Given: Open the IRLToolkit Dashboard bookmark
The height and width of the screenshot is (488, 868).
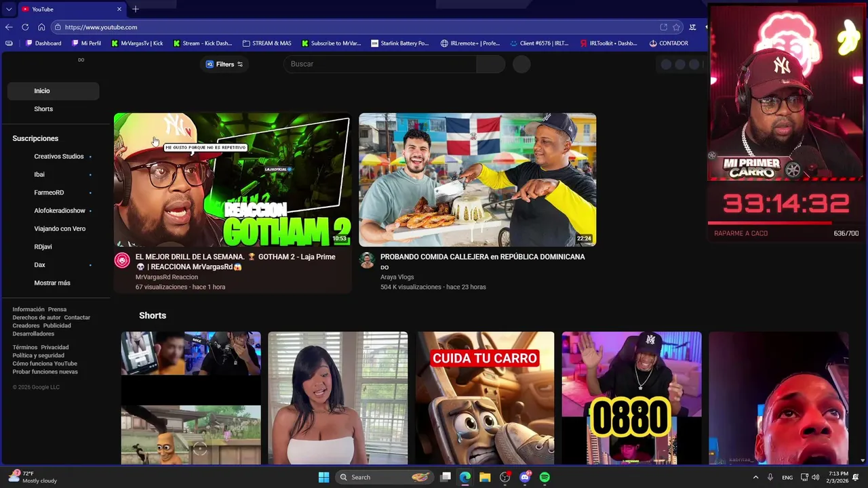Looking at the screenshot, I should click(608, 43).
